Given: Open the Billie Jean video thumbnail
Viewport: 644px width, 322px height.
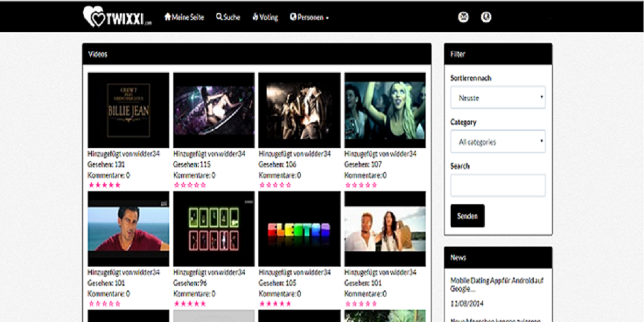Looking at the screenshot, I should [x=129, y=110].
